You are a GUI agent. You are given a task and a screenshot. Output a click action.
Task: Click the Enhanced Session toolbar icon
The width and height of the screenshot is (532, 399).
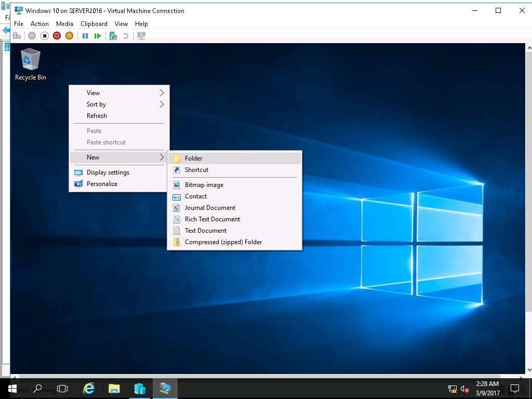pyautogui.click(x=141, y=36)
